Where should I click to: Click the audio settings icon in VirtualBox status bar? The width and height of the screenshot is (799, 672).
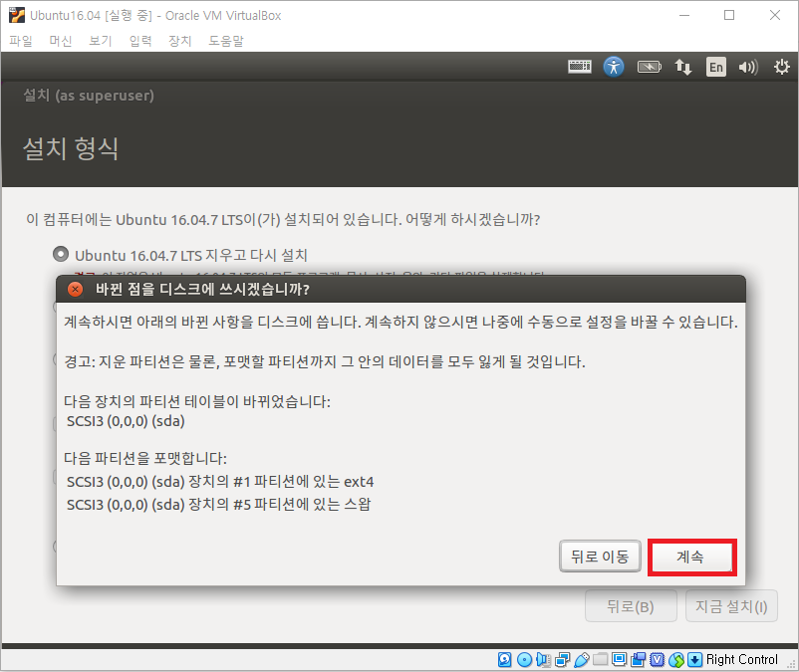(x=543, y=660)
